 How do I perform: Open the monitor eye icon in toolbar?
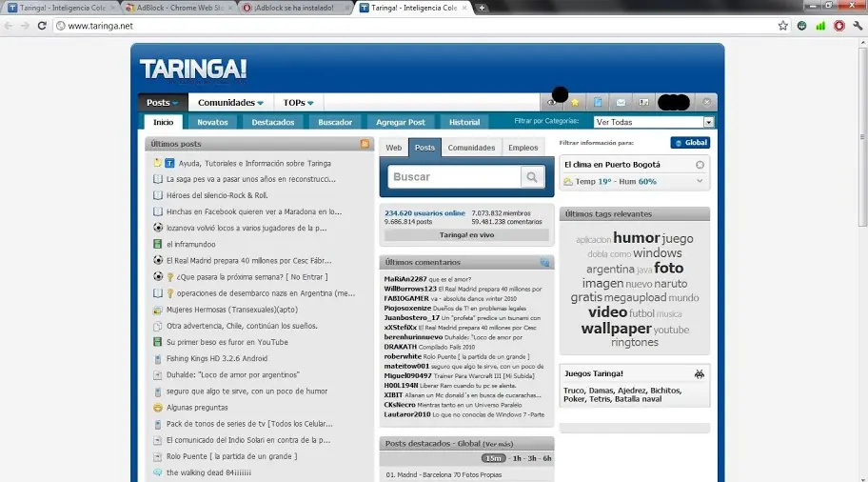pyautogui.click(x=551, y=103)
